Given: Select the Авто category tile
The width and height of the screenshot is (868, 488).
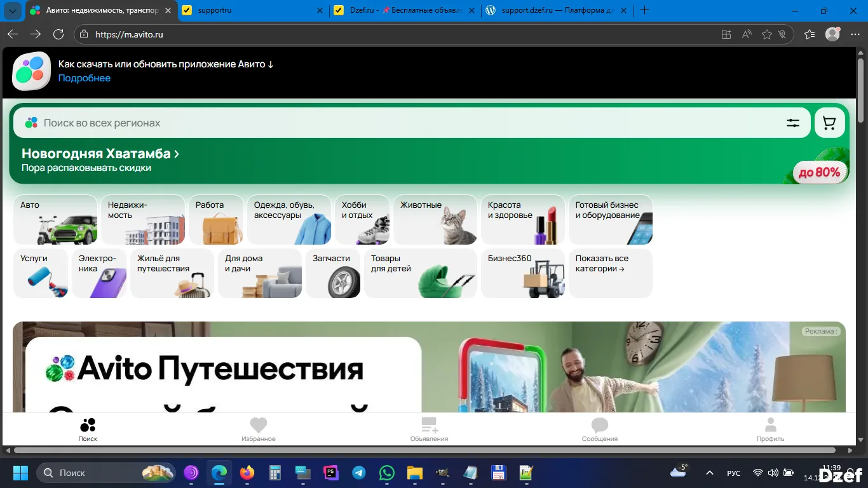Looking at the screenshot, I should coord(55,219).
